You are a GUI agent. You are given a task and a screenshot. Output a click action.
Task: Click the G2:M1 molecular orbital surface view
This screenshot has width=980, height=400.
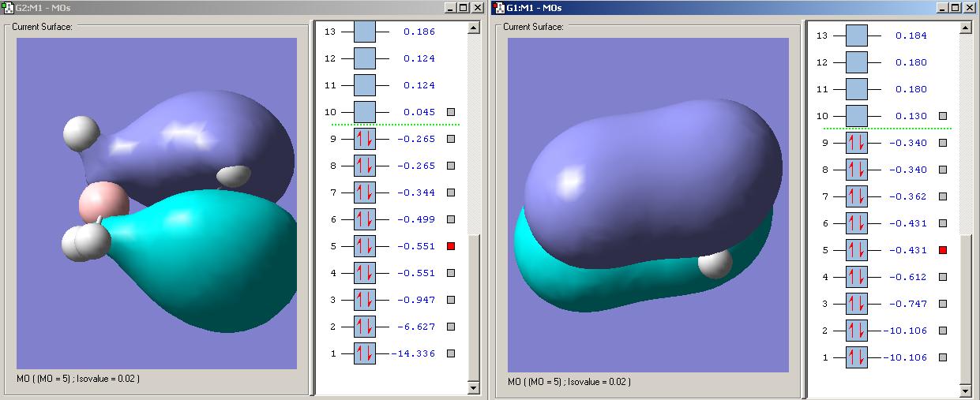click(157, 204)
